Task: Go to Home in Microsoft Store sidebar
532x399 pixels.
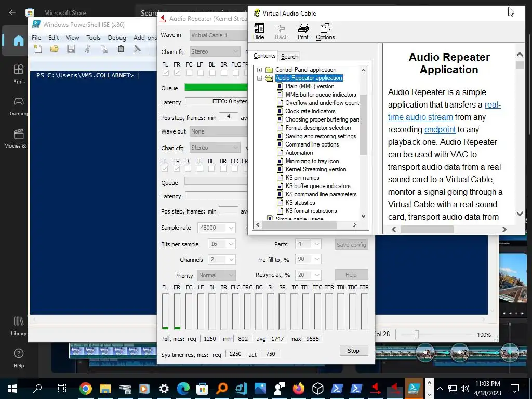Action: point(19,41)
